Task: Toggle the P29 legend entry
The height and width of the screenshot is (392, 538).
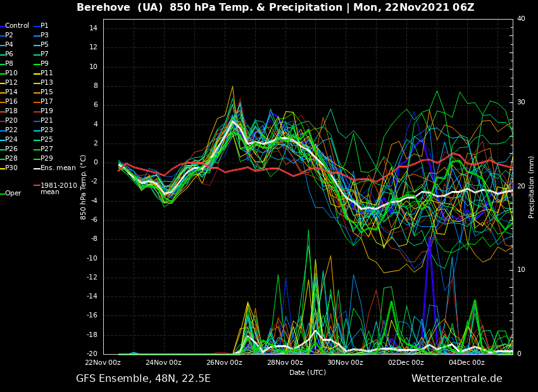Action: click(47, 159)
